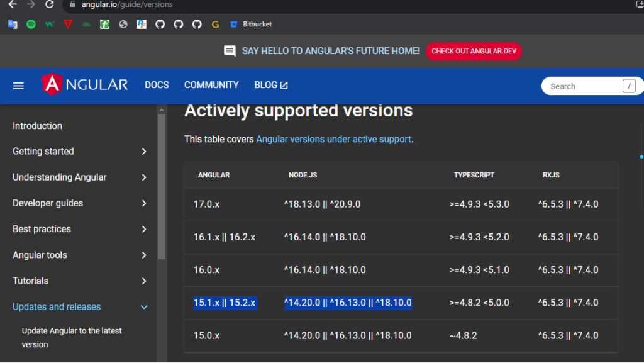Image resolution: width=644 pixels, height=363 pixels.
Task: Select Updates and releases sidebar label
Action: (57, 307)
